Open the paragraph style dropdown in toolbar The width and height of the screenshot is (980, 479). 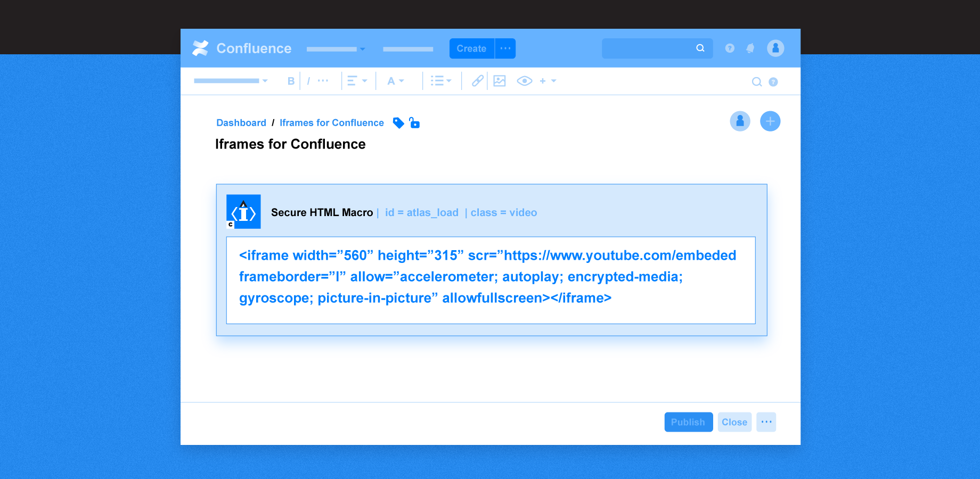231,81
